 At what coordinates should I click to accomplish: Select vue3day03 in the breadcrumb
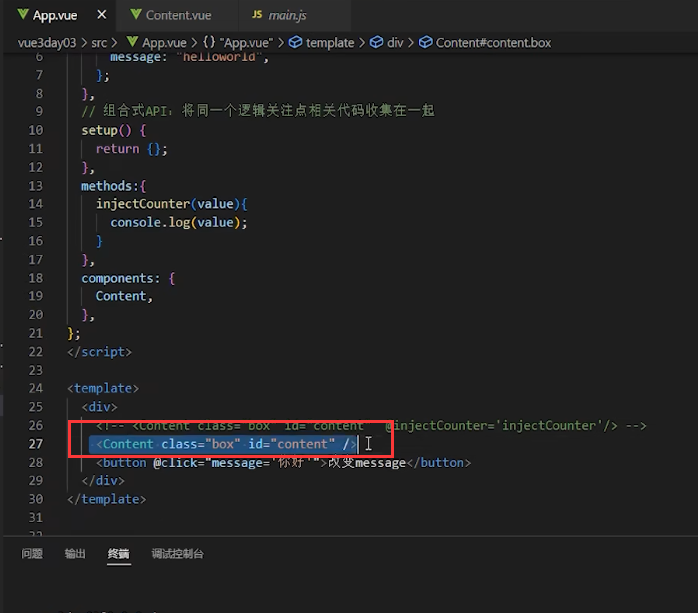click(x=47, y=43)
